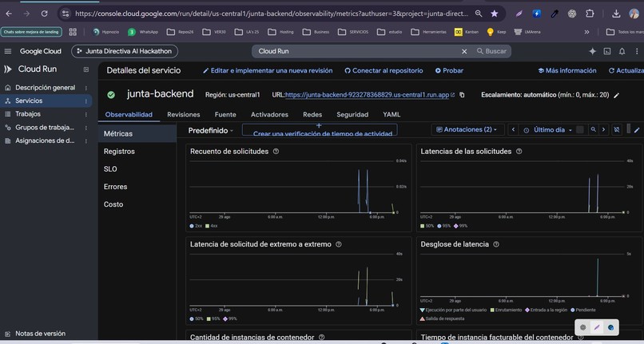This screenshot has height=344, width=644.
Task: Collapse the Cloud Run side panel
Action: coord(85,69)
